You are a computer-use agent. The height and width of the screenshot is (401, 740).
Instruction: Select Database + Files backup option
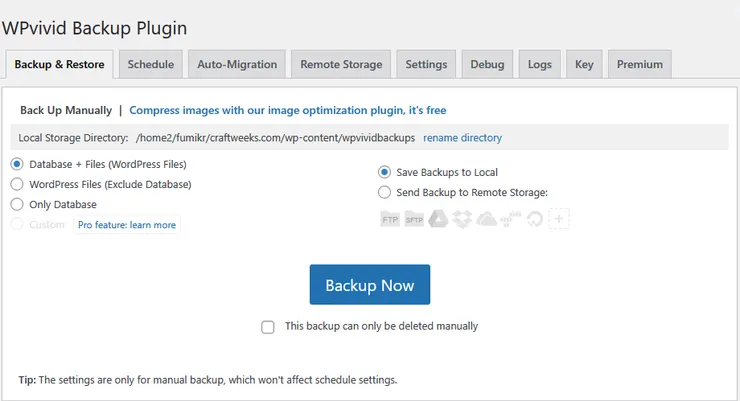point(17,164)
